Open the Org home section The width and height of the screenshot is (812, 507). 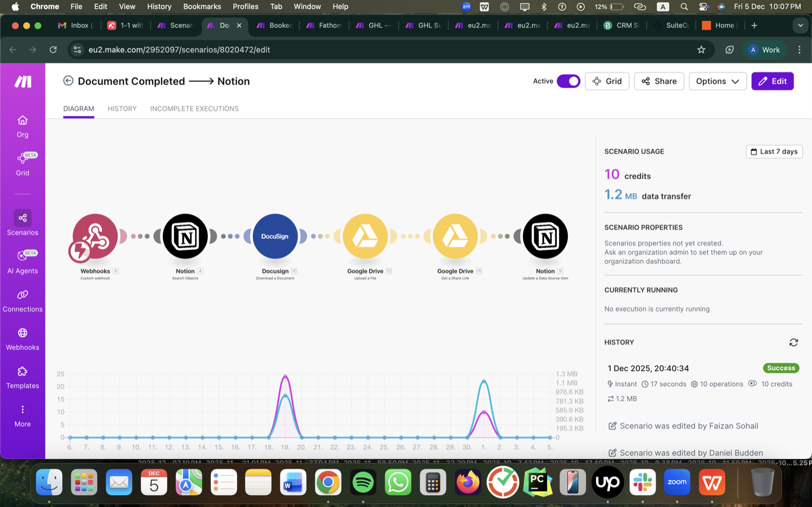point(22,127)
